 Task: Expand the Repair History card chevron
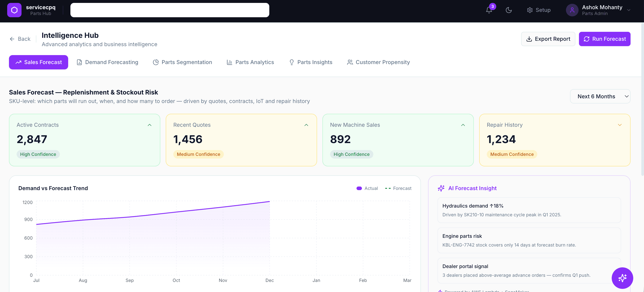click(x=620, y=125)
